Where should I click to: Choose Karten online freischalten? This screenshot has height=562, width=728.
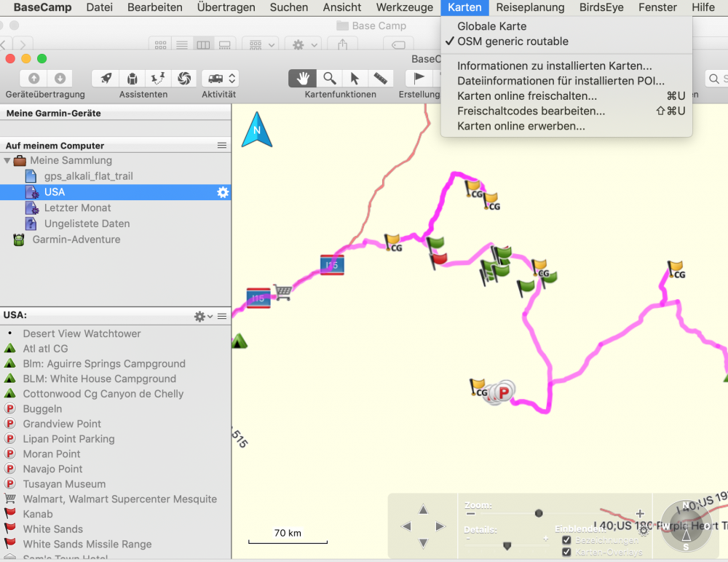point(566,96)
